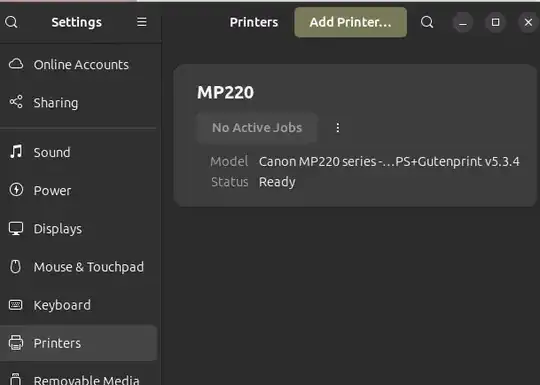Click the Power lightning icon
The width and height of the screenshot is (540, 385).
[x=16, y=190]
